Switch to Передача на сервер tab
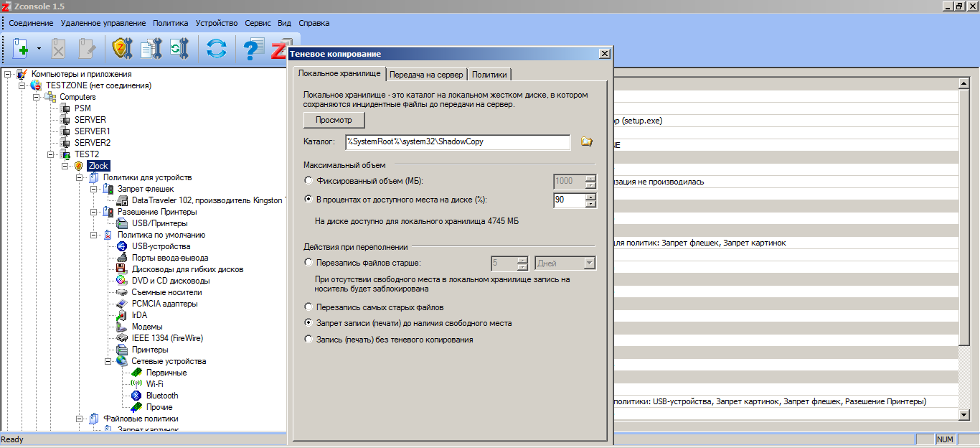 pyautogui.click(x=426, y=74)
